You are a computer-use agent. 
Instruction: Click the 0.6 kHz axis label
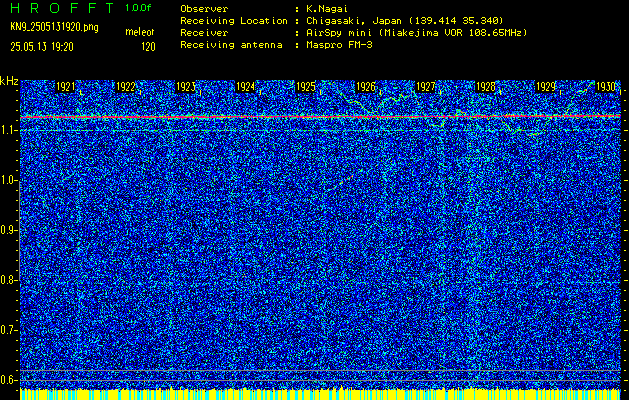pos(8,380)
